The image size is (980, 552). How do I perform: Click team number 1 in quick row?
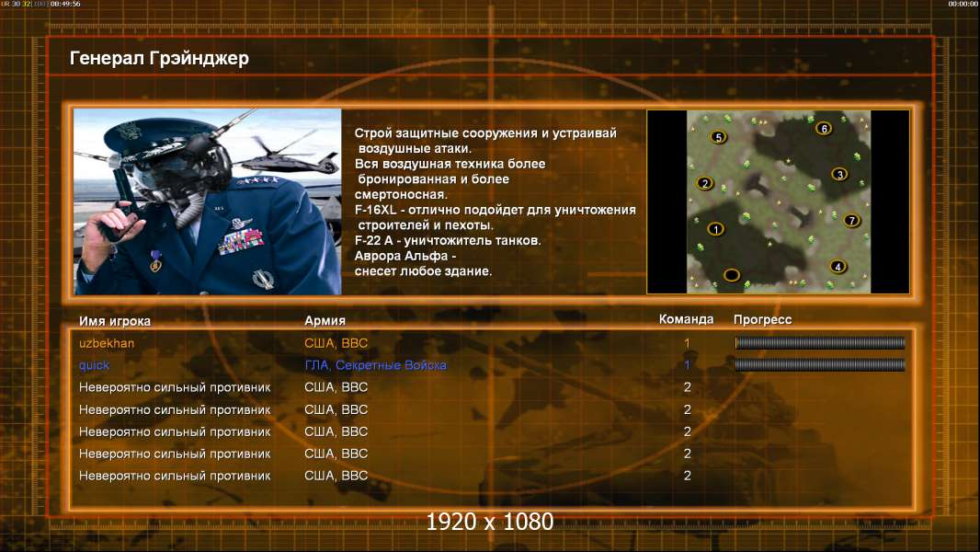687,365
